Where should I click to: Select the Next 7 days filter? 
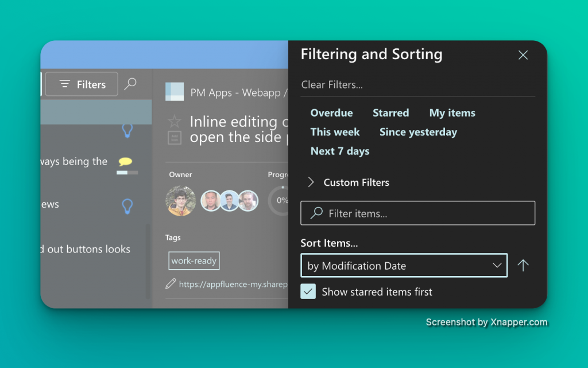[339, 151]
